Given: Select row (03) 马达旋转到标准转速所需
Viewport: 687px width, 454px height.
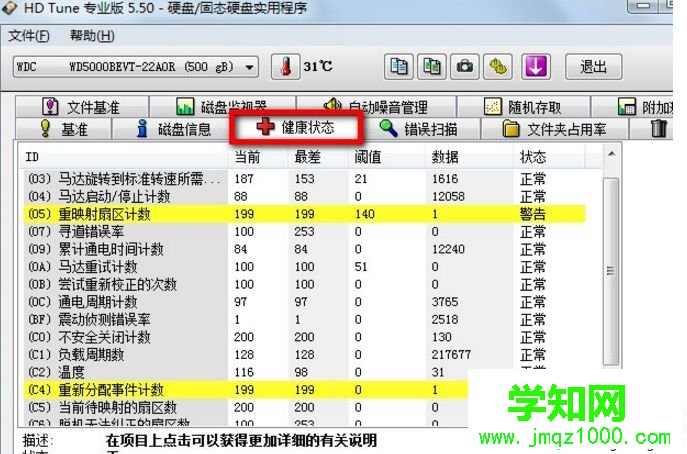Looking at the screenshot, I should [x=305, y=179].
